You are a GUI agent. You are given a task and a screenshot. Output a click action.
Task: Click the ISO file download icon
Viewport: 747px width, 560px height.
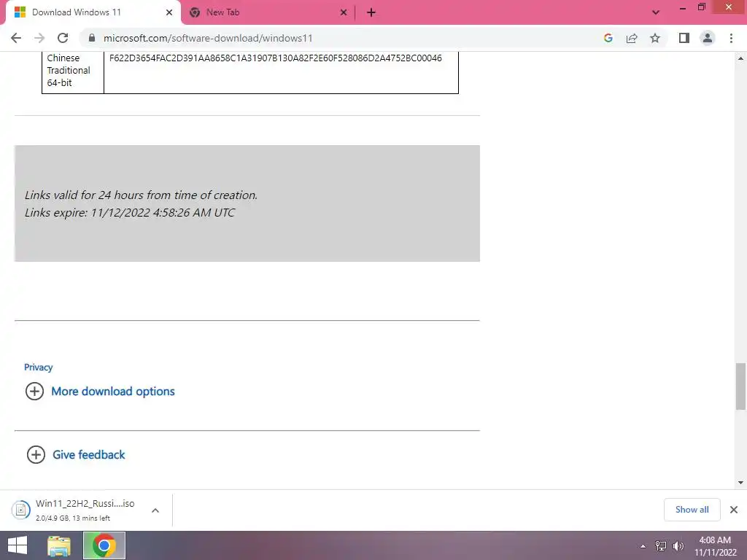tap(20, 510)
